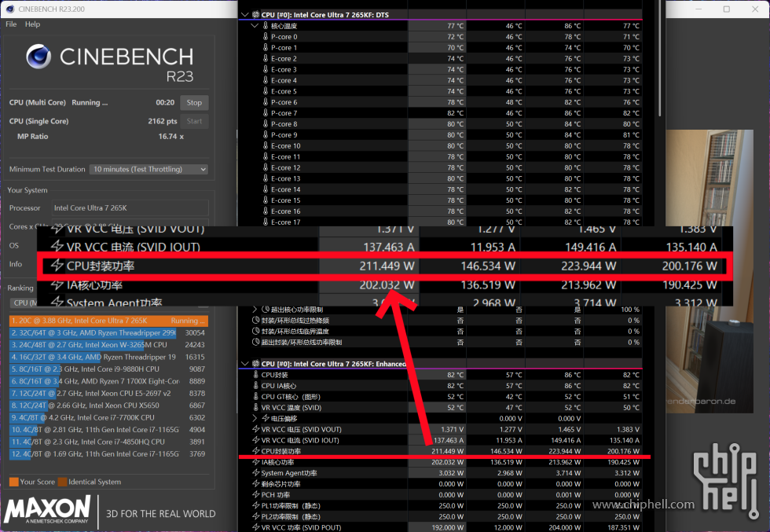Click the Identical System legend swatch
The image size is (770, 532).
[x=62, y=482]
